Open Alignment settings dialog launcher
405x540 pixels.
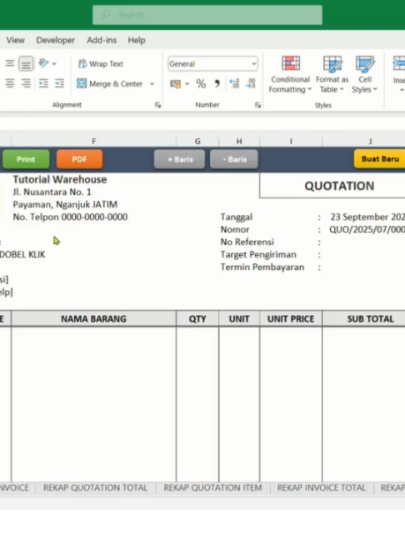158,105
